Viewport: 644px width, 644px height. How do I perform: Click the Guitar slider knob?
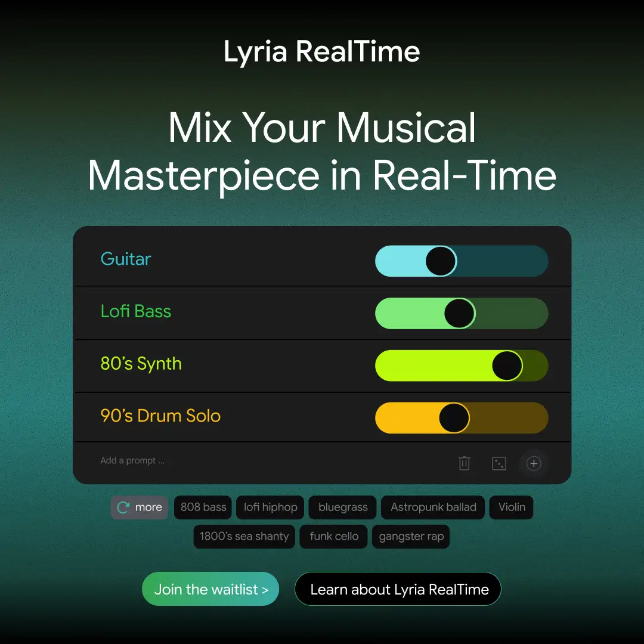coord(441,261)
